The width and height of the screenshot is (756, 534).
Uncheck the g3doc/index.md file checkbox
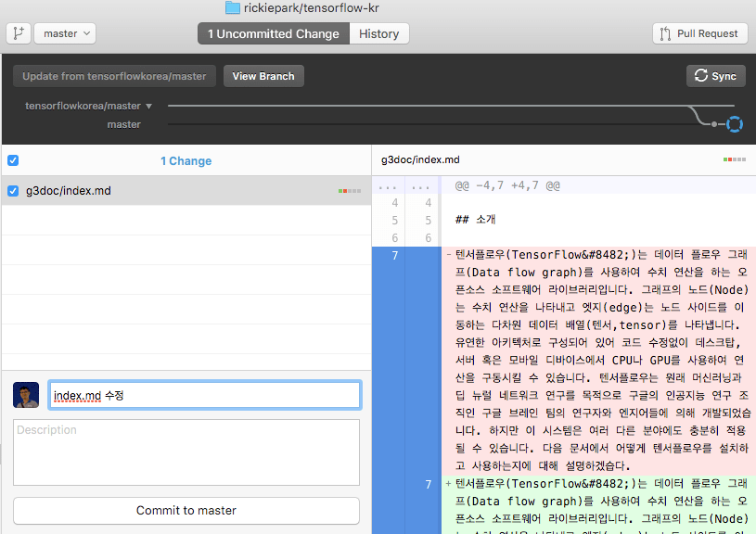pyautogui.click(x=13, y=191)
